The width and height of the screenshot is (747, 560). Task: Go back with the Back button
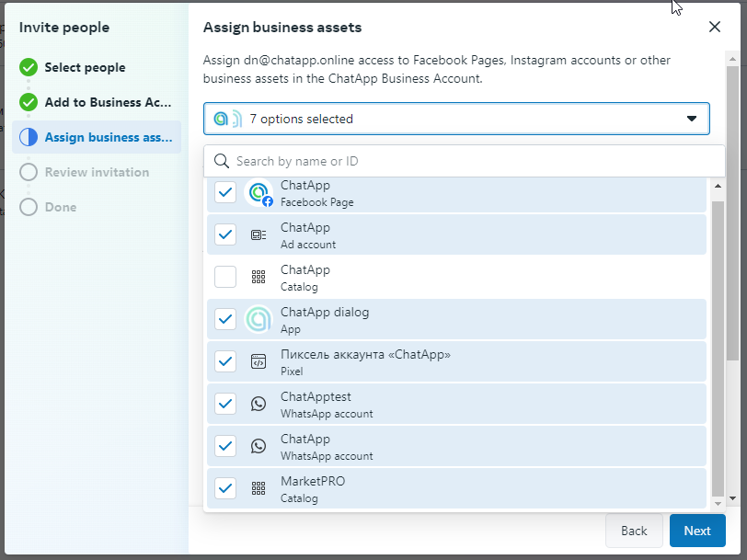click(x=634, y=531)
